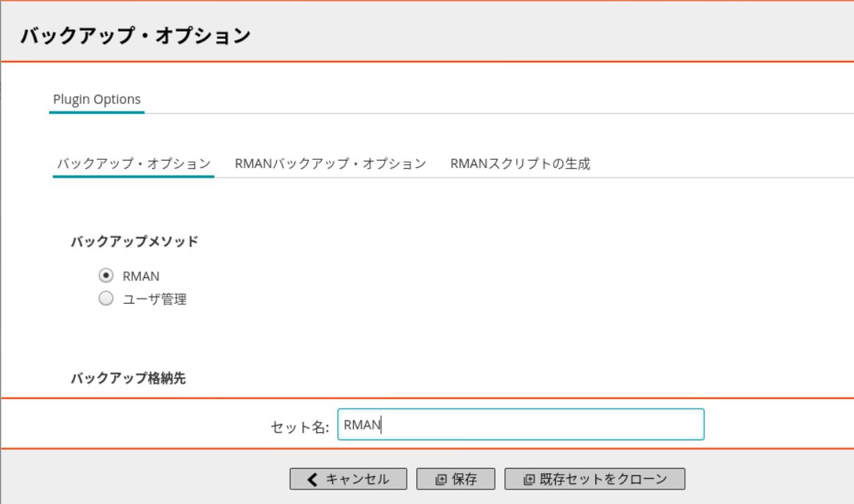The image size is (854, 504).
Task: Click the バックアップ・オプション page title
Action: point(136,35)
